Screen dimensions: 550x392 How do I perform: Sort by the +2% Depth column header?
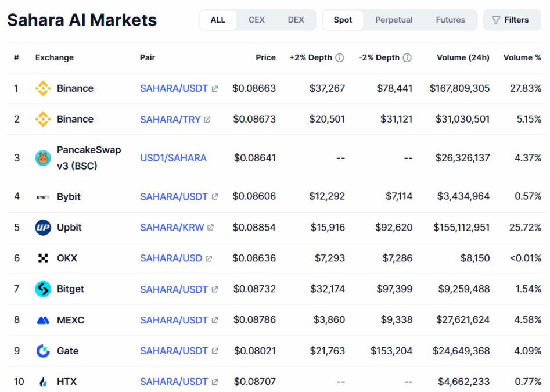point(311,58)
